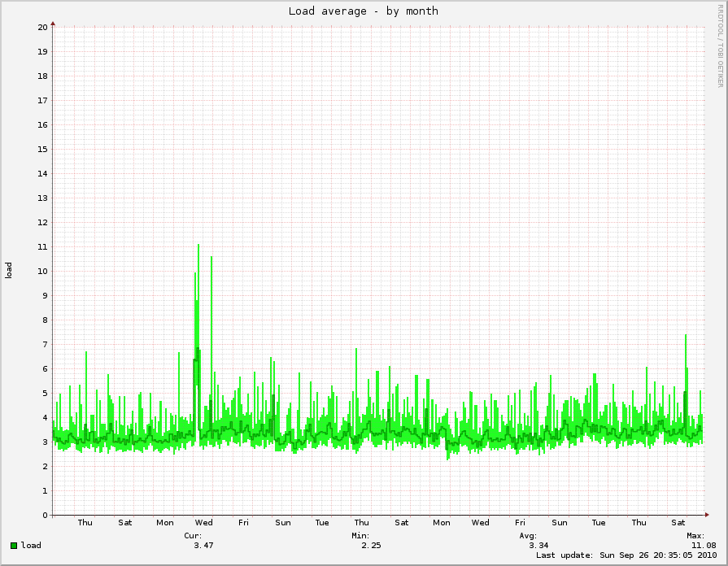The width and height of the screenshot is (728, 566).
Task: Click the 'Avg:' statistic label
Action: [529, 535]
